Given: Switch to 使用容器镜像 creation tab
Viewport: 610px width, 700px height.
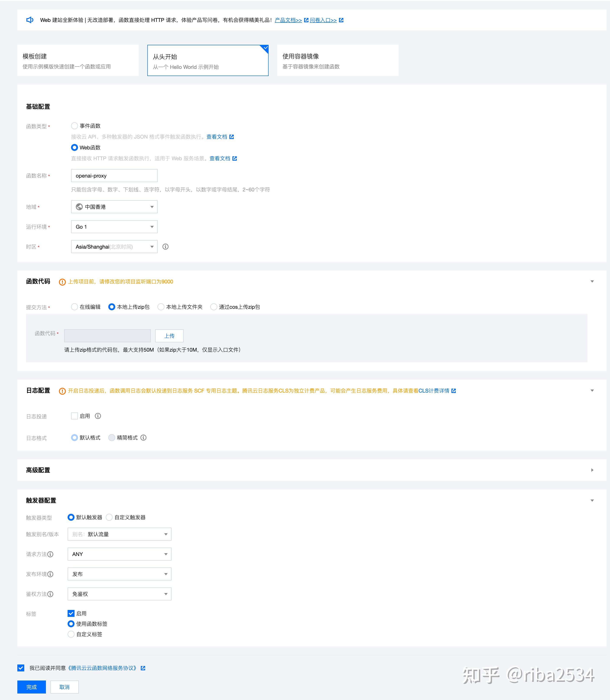Looking at the screenshot, I should (338, 61).
